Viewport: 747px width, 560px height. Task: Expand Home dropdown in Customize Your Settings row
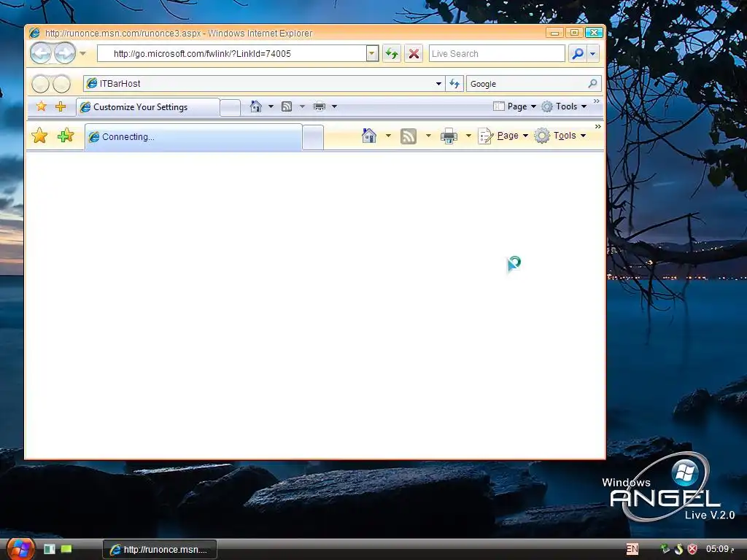(271, 106)
